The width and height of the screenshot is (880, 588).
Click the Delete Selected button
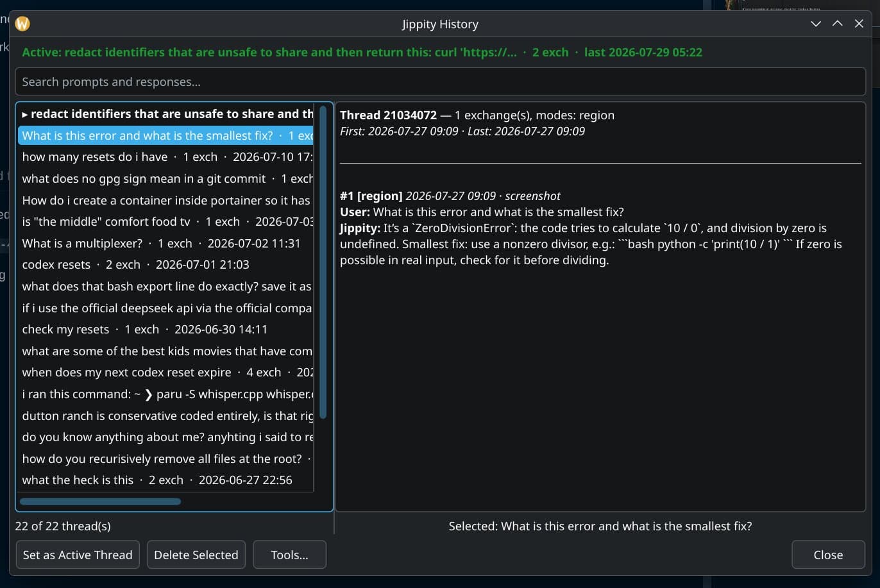tap(196, 555)
